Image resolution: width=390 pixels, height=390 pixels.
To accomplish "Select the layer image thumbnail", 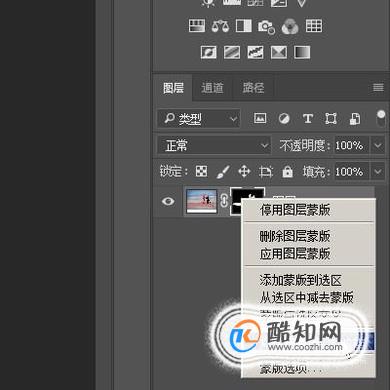I will coord(201,201).
